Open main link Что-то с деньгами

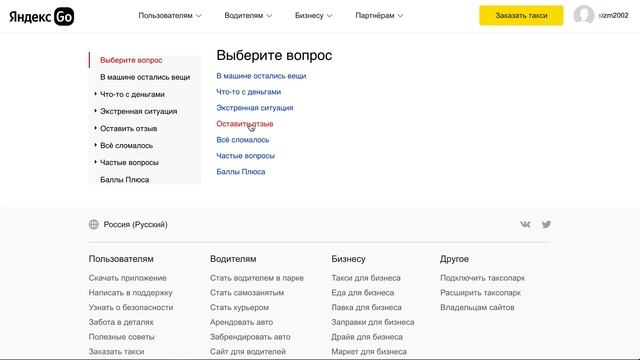coord(249,92)
